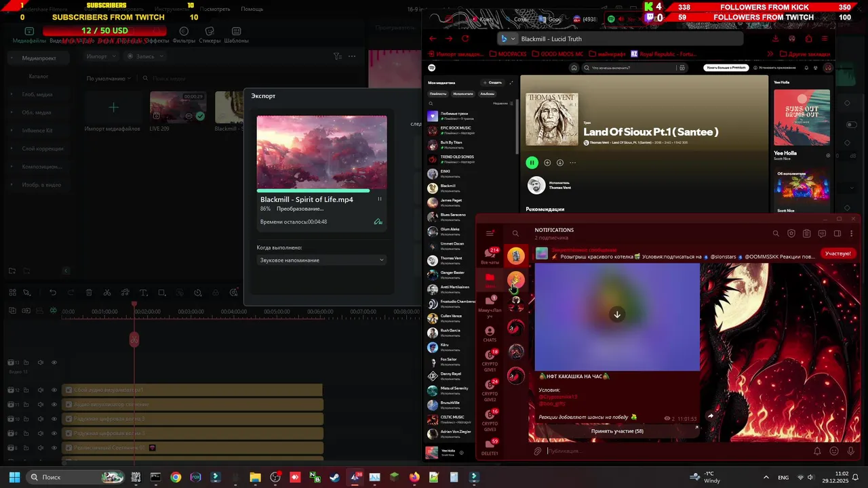Add Land Of Sioux track to library

(547, 163)
